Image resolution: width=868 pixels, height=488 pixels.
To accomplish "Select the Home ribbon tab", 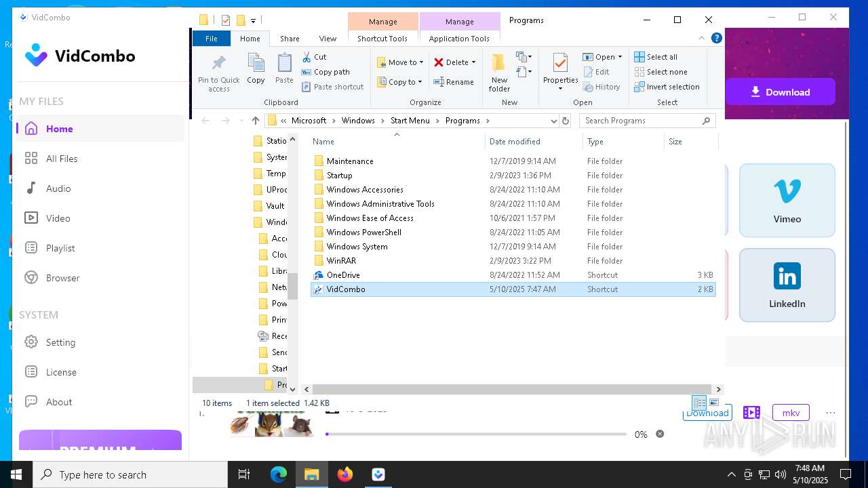I will pos(250,39).
